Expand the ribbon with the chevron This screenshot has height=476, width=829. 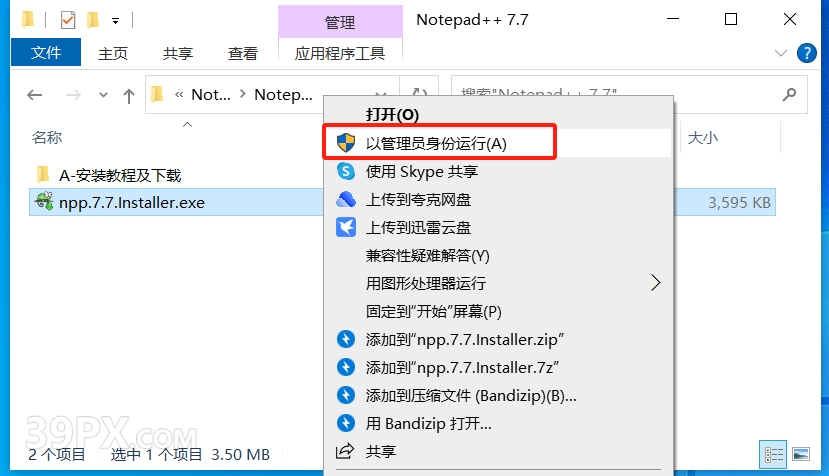780,53
